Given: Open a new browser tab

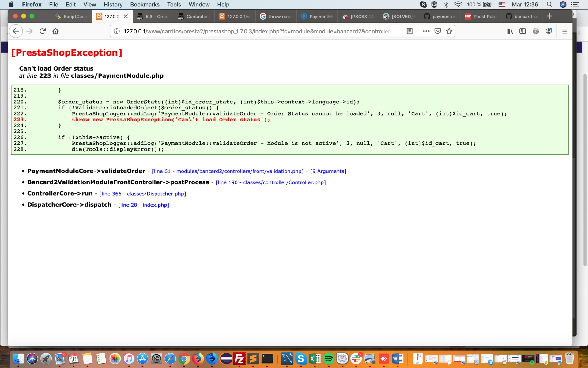Looking at the screenshot, I should [x=549, y=16].
